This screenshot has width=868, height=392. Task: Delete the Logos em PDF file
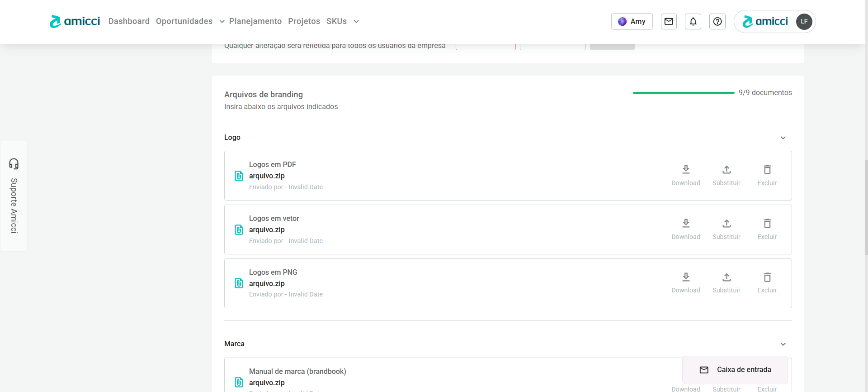click(767, 175)
